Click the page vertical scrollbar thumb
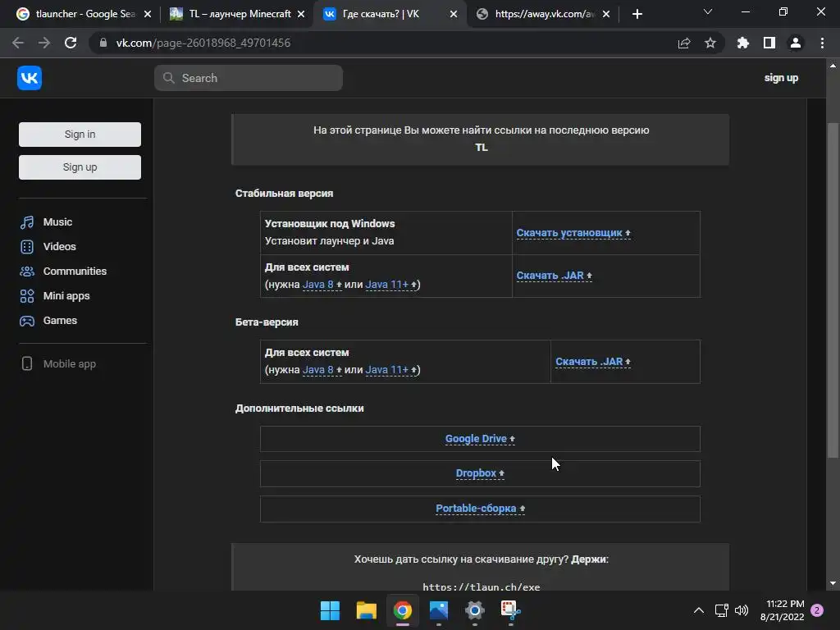The width and height of the screenshot is (840, 630). (x=833, y=290)
